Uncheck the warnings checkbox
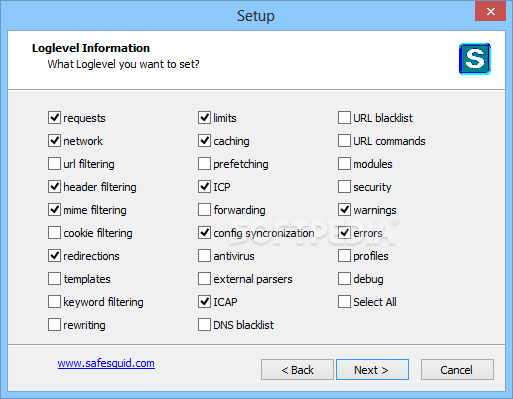Image resolution: width=513 pixels, height=399 pixels. click(344, 210)
